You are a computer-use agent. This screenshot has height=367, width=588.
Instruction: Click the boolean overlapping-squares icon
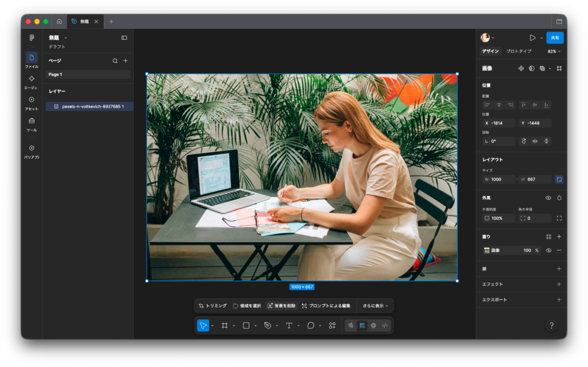pyautogui.click(x=542, y=68)
